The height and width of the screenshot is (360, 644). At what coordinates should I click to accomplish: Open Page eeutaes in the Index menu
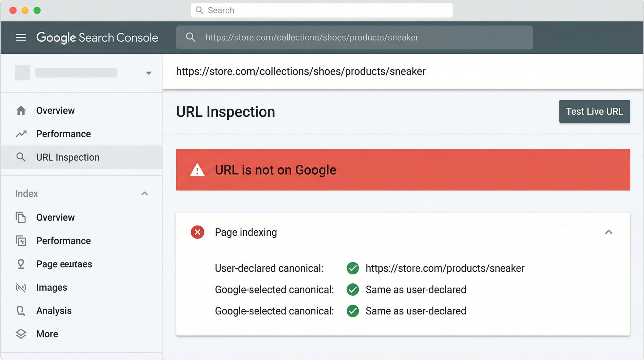[64, 264]
